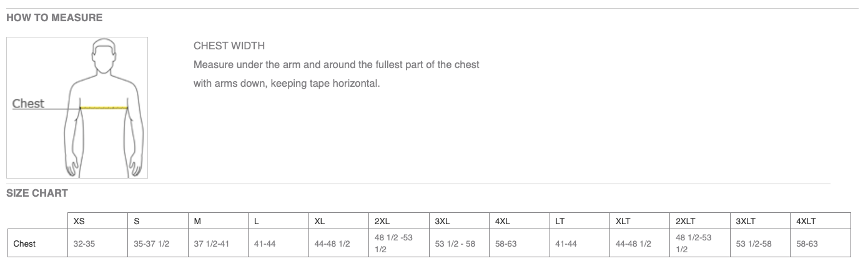Select the HOW TO MEASURE heading
868x266 pixels.
coord(54,17)
